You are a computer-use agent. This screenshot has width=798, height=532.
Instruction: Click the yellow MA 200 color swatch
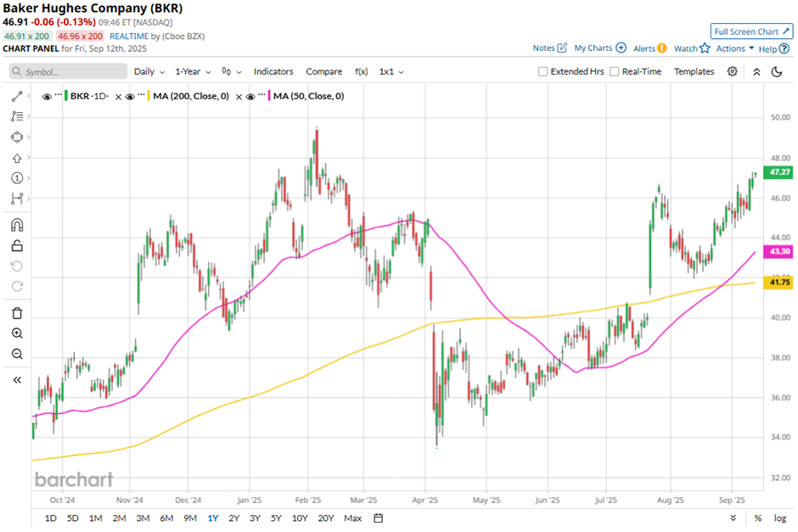coord(149,96)
